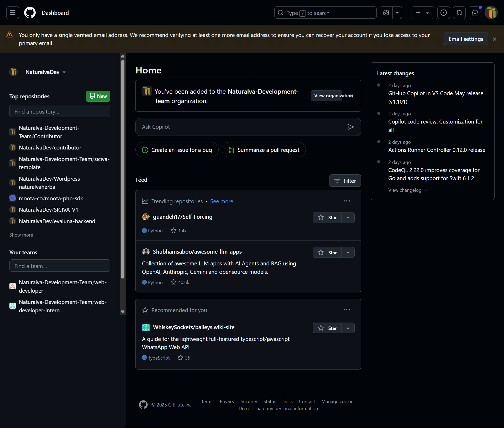Open the user profile avatar menu

[491, 13]
